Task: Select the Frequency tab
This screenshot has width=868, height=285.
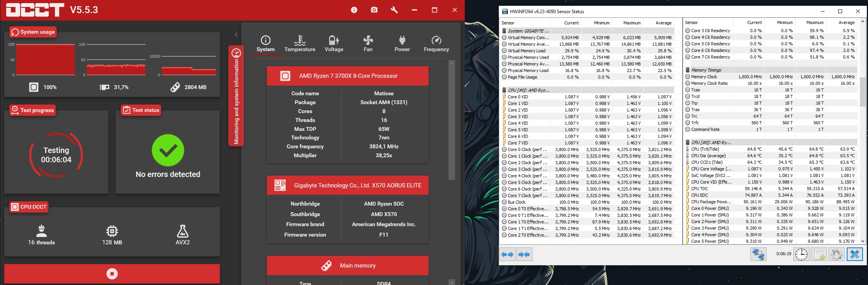Action: point(436,44)
